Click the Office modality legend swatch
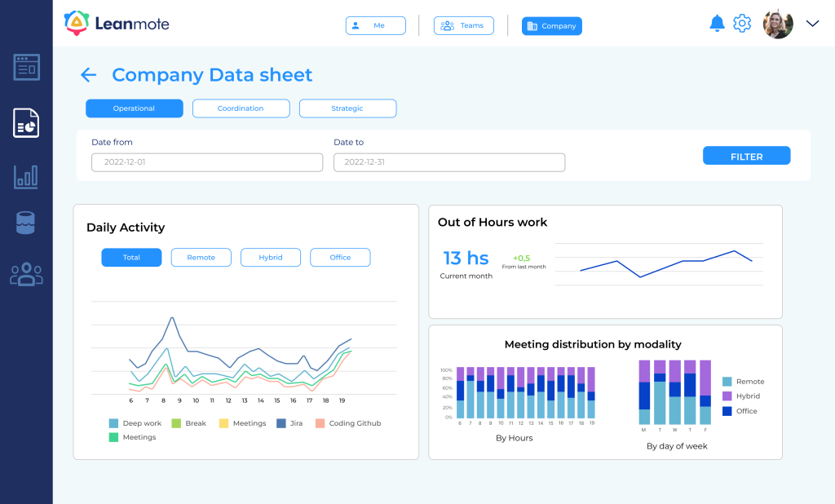The image size is (835, 504). click(727, 411)
